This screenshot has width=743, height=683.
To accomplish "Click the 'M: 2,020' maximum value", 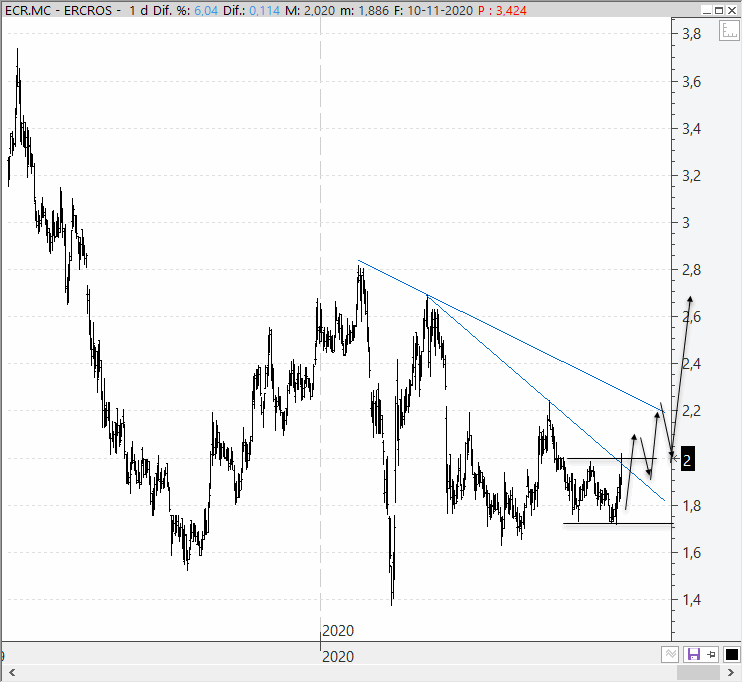I will click(x=310, y=10).
